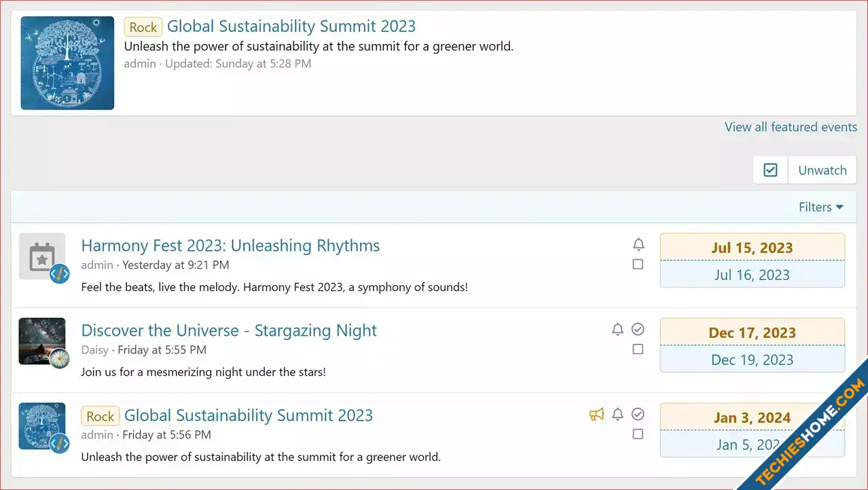Click the Unwatch button
868x490 pixels.
[x=822, y=171]
